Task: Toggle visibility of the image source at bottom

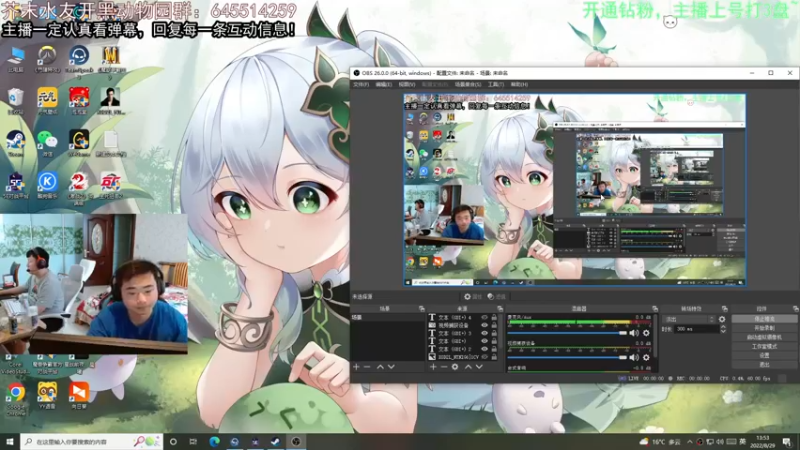Action: tap(484, 357)
